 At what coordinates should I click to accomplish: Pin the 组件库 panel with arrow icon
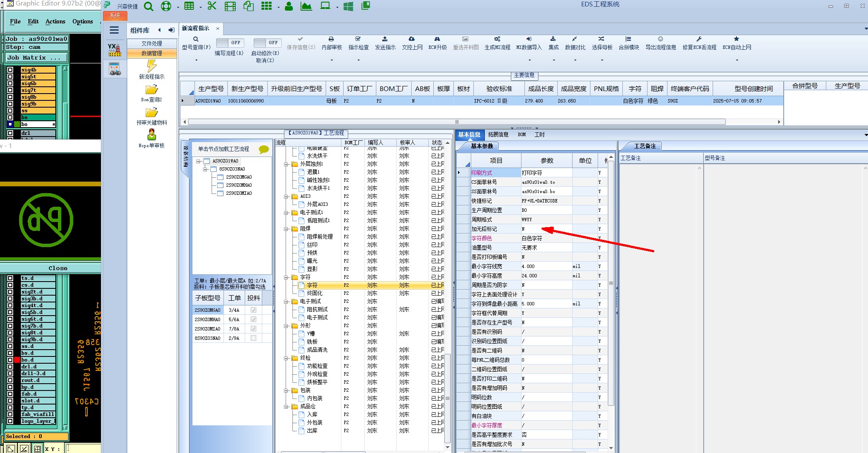point(171,30)
